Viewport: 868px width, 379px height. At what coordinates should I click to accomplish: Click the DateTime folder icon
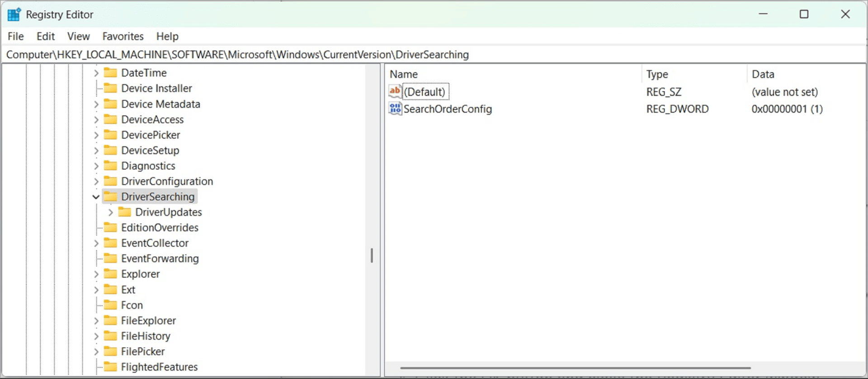[110, 73]
